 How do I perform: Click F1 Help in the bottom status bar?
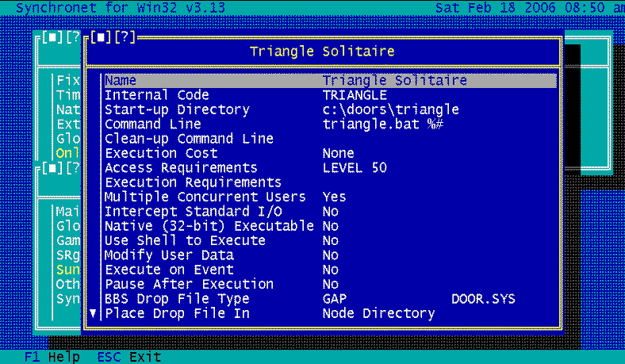coord(52,357)
